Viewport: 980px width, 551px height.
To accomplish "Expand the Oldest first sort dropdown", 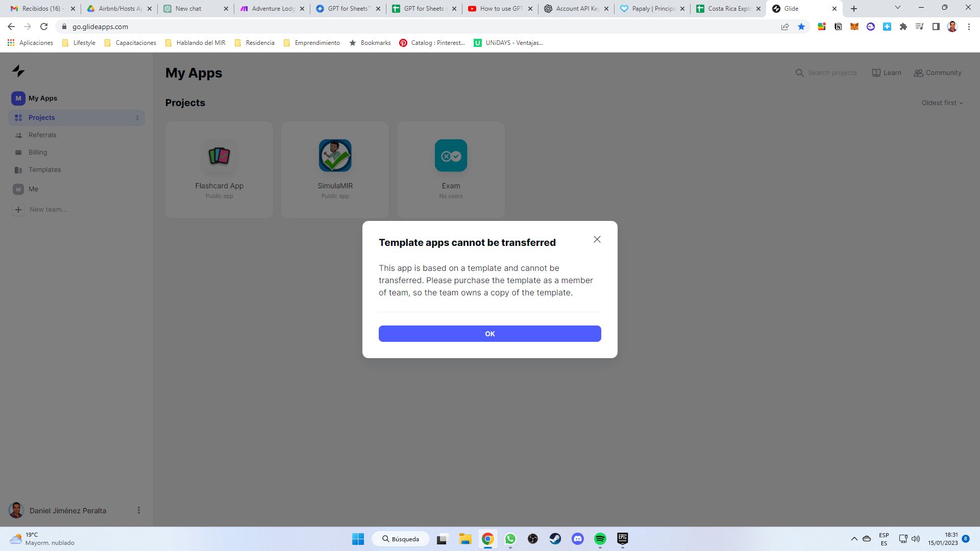I will (942, 103).
